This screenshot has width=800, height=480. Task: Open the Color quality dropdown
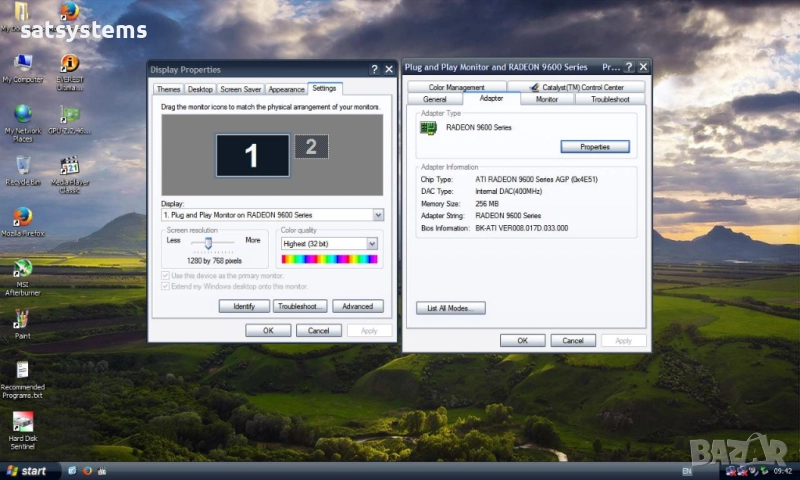[372, 243]
